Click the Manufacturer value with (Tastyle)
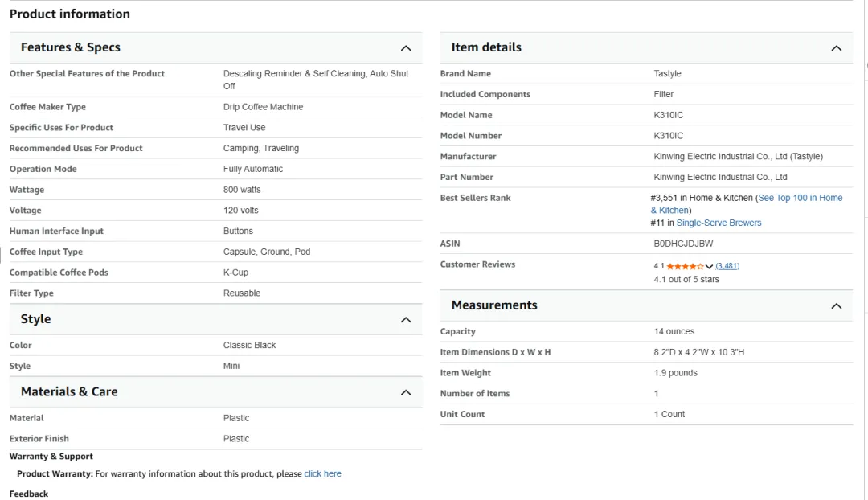 (738, 157)
